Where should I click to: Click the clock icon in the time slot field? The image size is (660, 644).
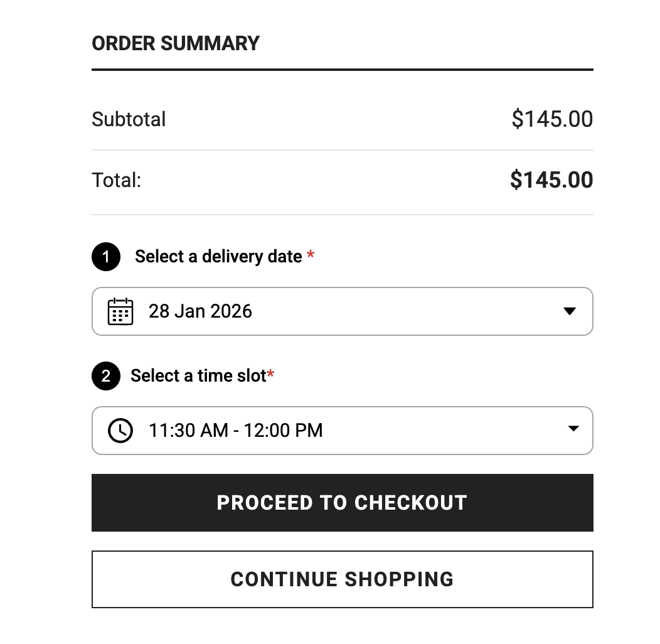pos(120,431)
